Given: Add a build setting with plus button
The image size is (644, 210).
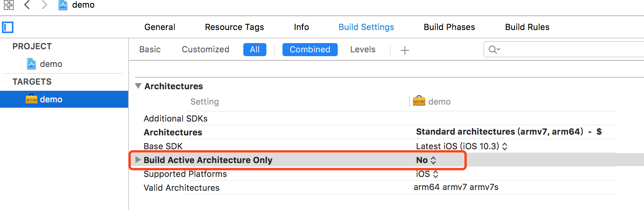Looking at the screenshot, I should pos(405,50).
